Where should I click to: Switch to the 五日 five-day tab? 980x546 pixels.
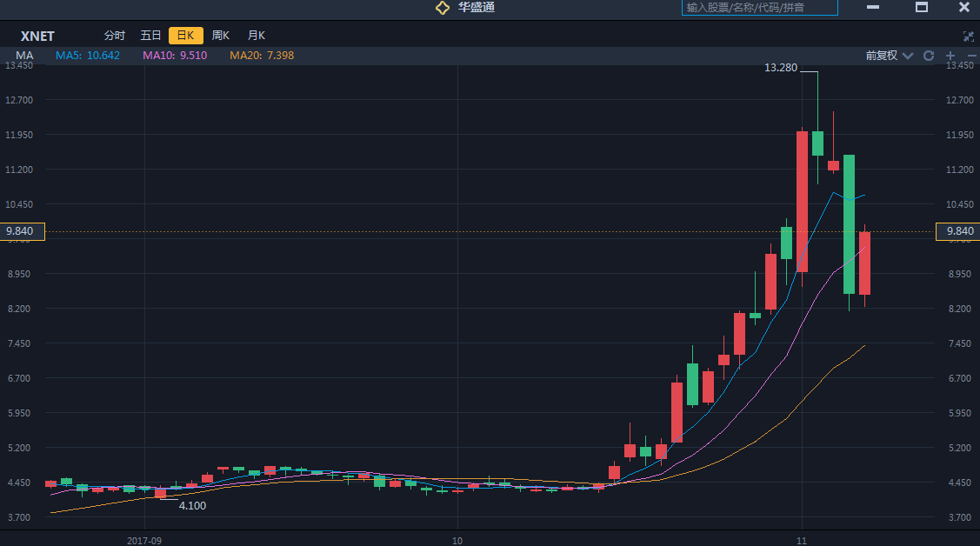point(150,36)
